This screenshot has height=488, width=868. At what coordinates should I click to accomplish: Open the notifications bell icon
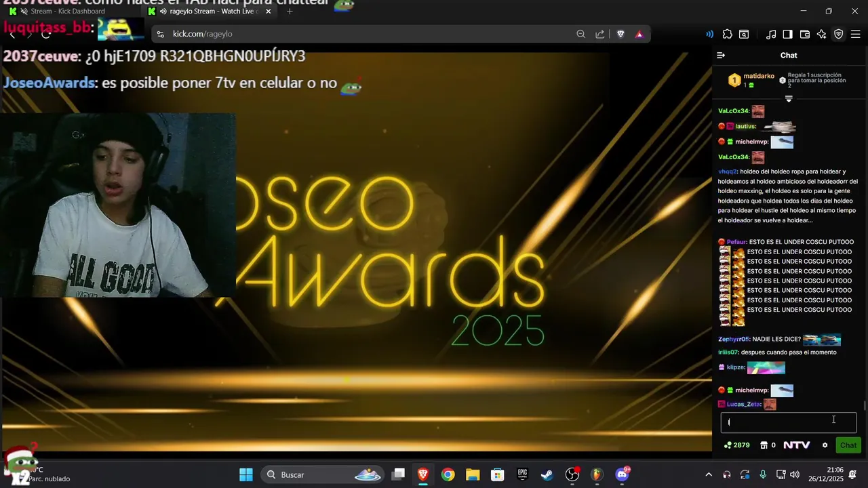[x=852, y=474]
